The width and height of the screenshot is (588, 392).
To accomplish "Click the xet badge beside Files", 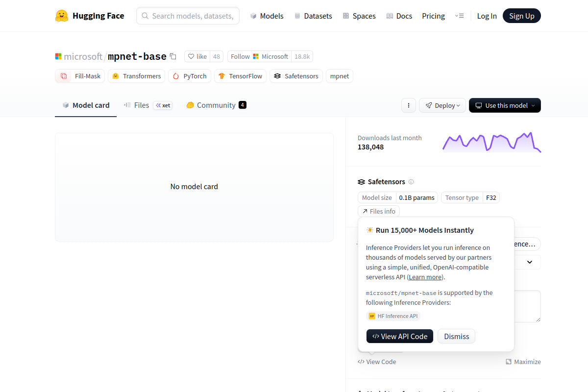I will 162,105.
